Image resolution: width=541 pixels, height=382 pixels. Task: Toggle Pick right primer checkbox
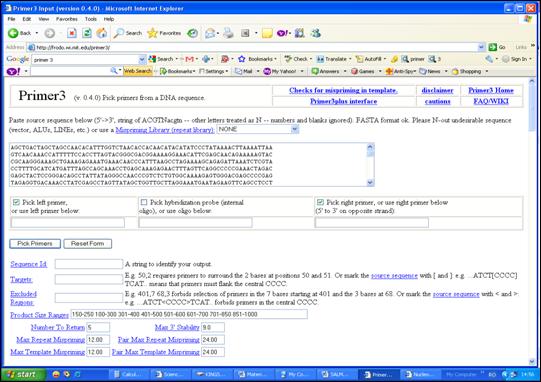320,202
